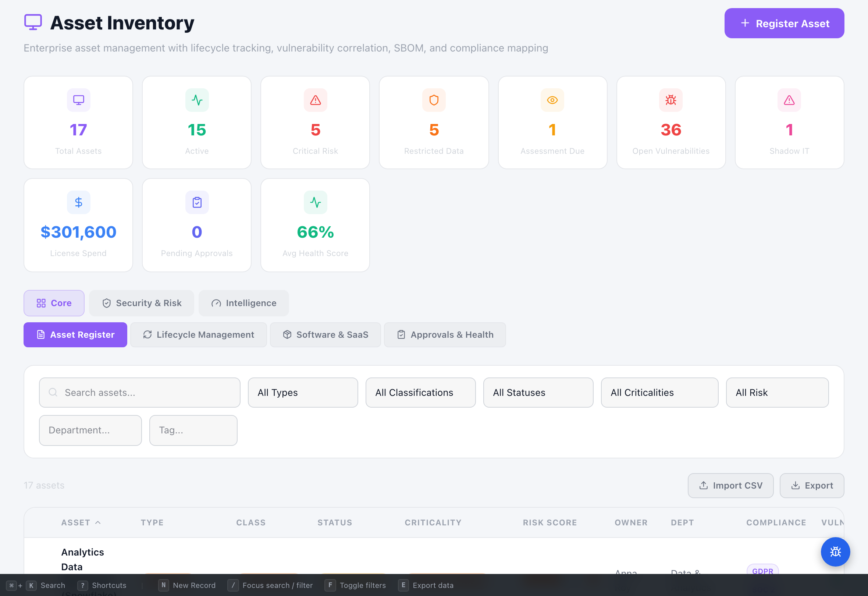Click the Assessment Due eye icon
This screenshot has width=868, height=596.
(x=552, y=100)
